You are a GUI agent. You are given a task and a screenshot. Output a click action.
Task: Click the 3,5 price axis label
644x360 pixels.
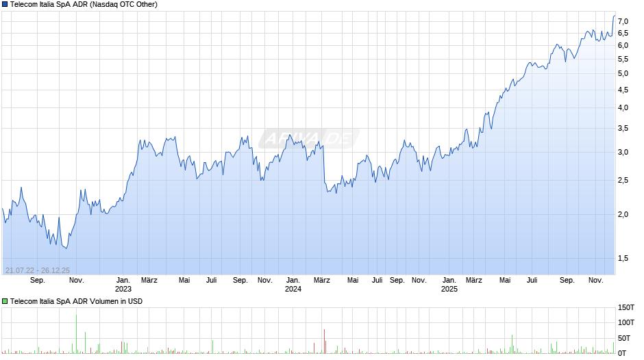(623, 129)
